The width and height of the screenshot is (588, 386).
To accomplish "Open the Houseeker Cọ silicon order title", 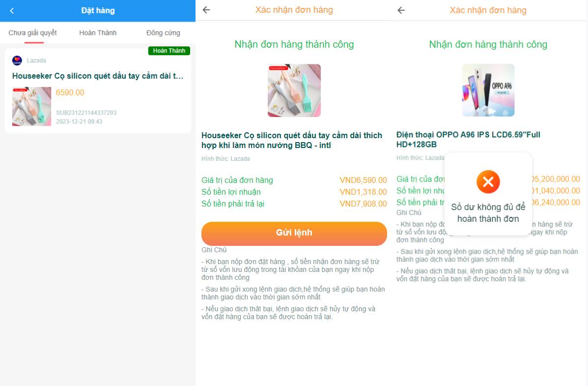I will pyautogui.click(x=97, y=76).
